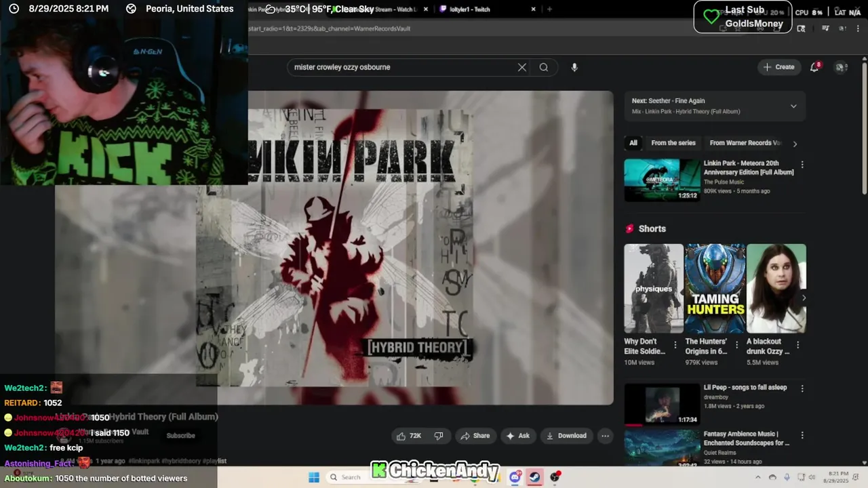Select the From Warner Records Vault chip
The width and height of the screenshot is (868, 488).
click(746, 143)
